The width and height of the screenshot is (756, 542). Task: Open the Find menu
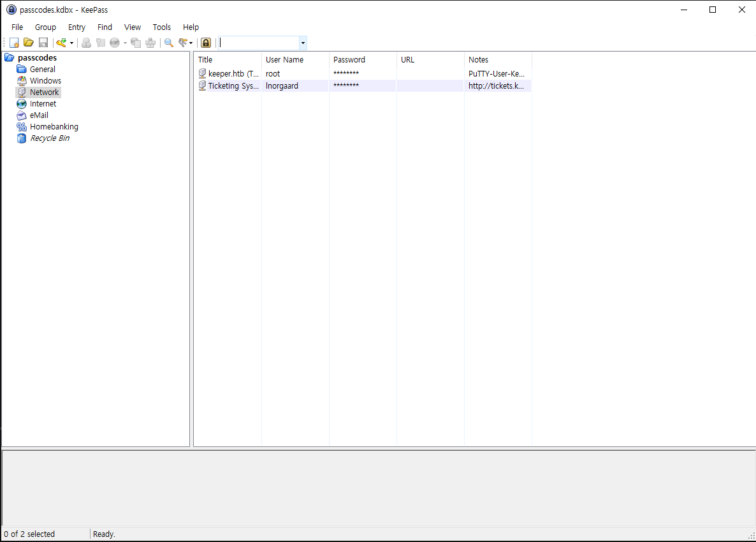(x=105, y=27)
